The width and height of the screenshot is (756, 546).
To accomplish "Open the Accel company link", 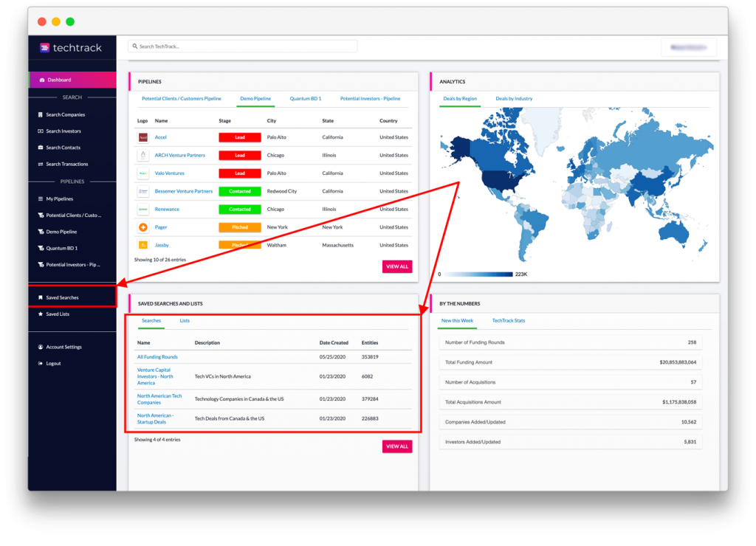I will 160,137.
